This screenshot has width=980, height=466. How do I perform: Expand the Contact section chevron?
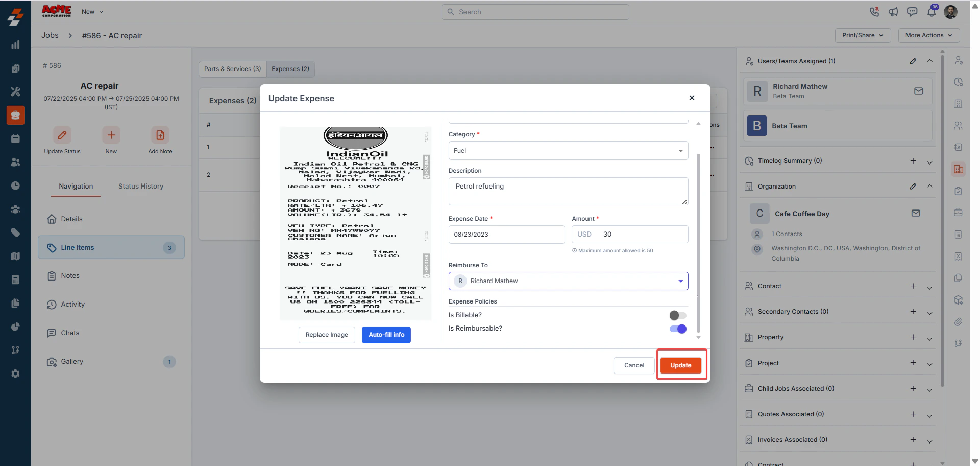click(x=929, y=288)
